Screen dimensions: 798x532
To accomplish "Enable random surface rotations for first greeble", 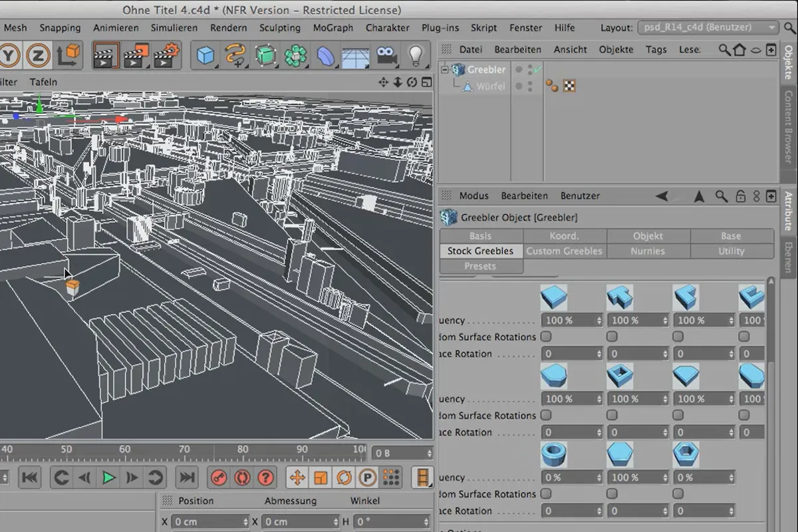I will click(x=546, y=336).
